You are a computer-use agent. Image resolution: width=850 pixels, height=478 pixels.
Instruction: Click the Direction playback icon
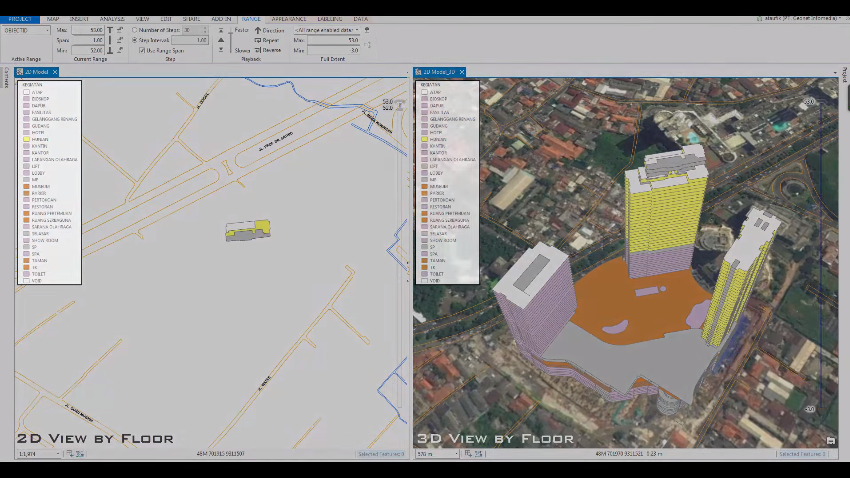[257, 30]
